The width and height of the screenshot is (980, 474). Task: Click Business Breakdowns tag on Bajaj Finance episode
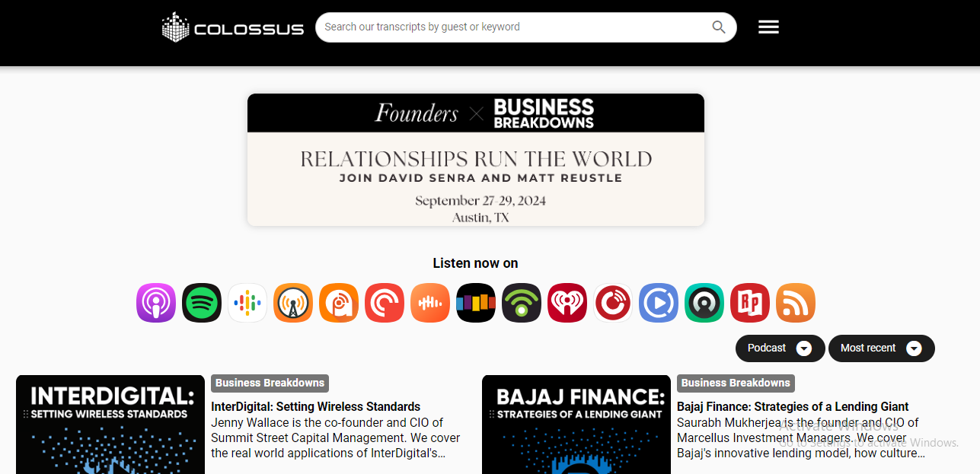click(736, 383)
